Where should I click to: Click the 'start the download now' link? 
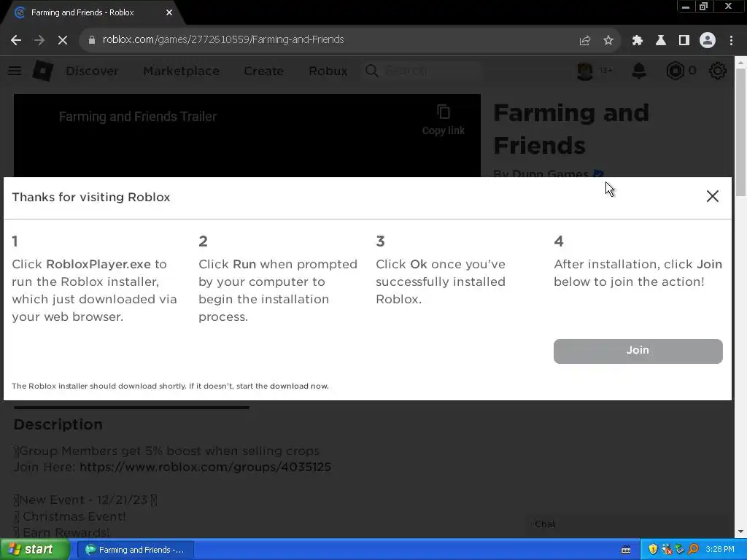click(282, 386)
